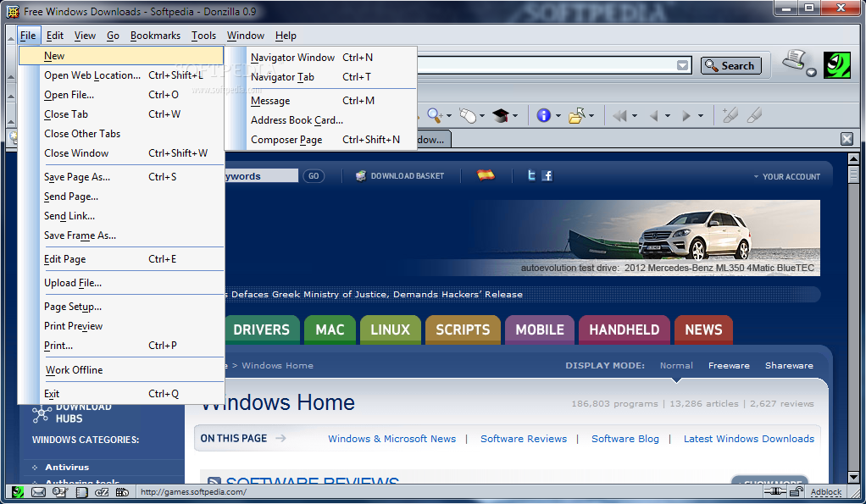The image size is (866, 504).
Task: Open the printer button dropdown arrow
Action: tap(811, 73)
